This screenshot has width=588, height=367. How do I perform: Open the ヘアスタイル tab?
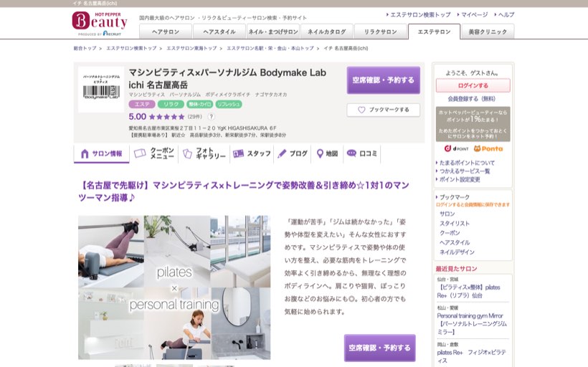(219, 32)
